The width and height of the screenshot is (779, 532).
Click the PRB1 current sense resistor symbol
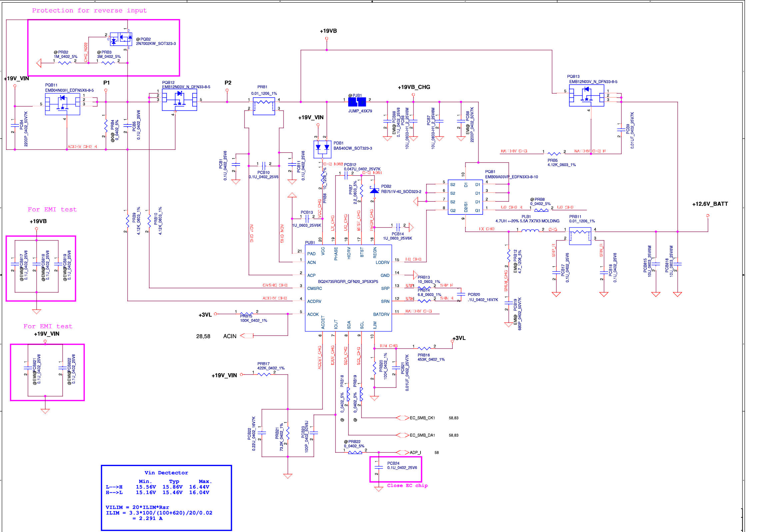pyautogui.click(x=264, y=106)
